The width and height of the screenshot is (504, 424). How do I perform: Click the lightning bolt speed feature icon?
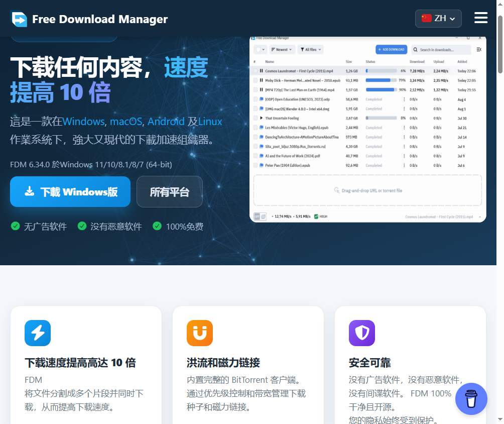pyautogui.click(x=38, y=333)
